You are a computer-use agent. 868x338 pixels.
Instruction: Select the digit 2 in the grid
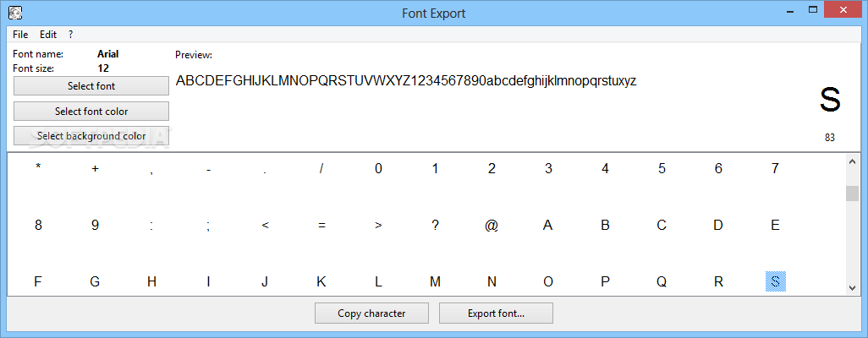492,169
